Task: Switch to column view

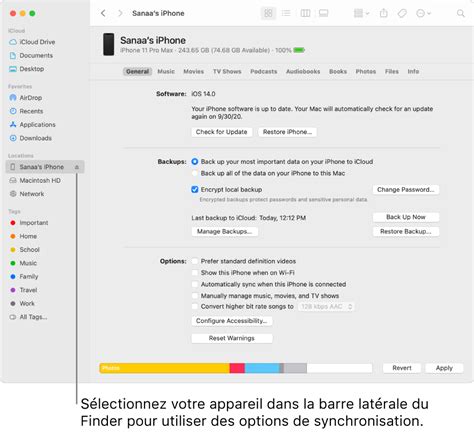Action: [305, 13]
